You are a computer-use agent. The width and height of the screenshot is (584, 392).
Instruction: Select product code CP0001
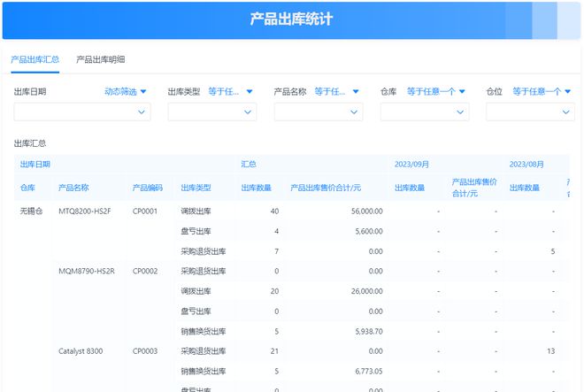(x=145, y=211)
